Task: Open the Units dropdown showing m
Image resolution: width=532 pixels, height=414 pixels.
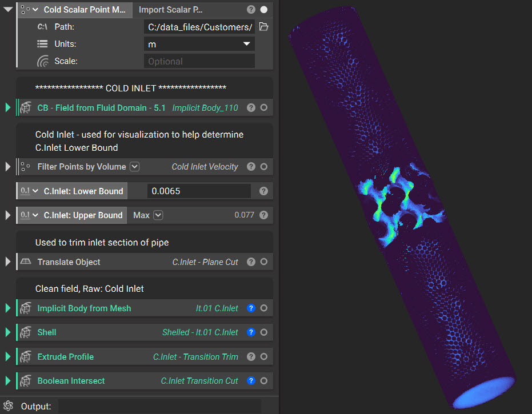Action: coord(199,43)
